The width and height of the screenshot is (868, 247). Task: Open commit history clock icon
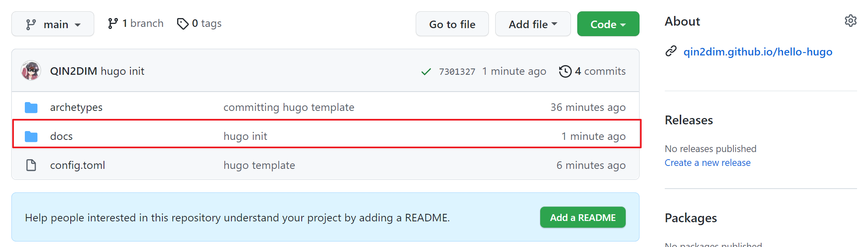[x=565, y=71]
